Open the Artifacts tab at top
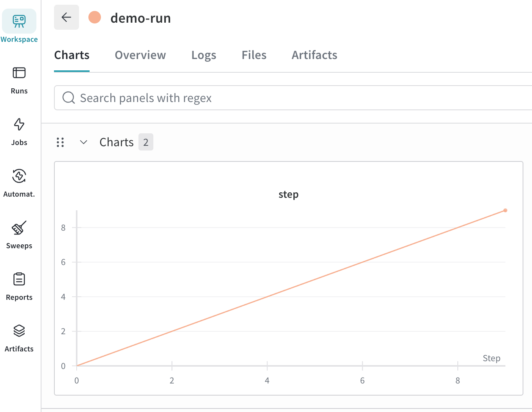 pyautogui.click(x=314, y=55)
